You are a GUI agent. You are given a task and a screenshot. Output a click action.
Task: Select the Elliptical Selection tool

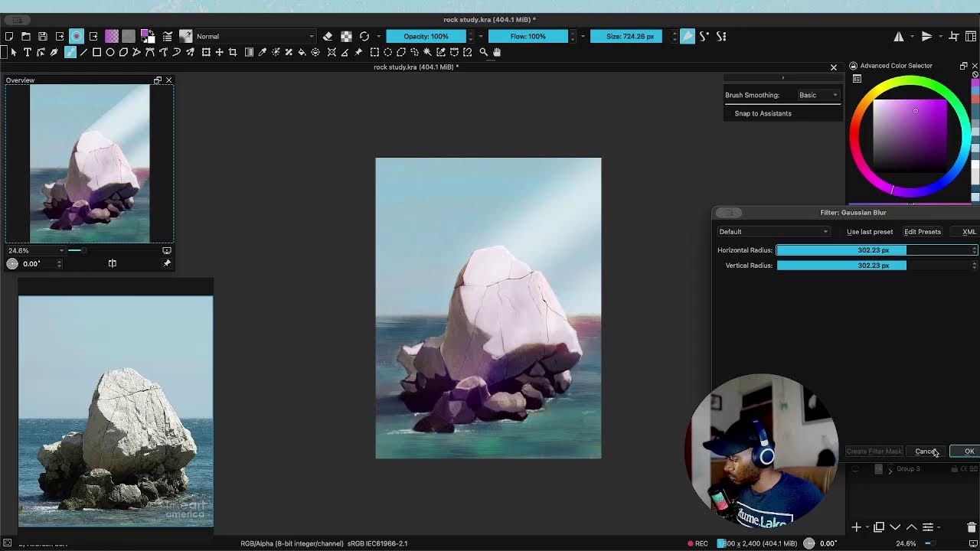[388, 52]
